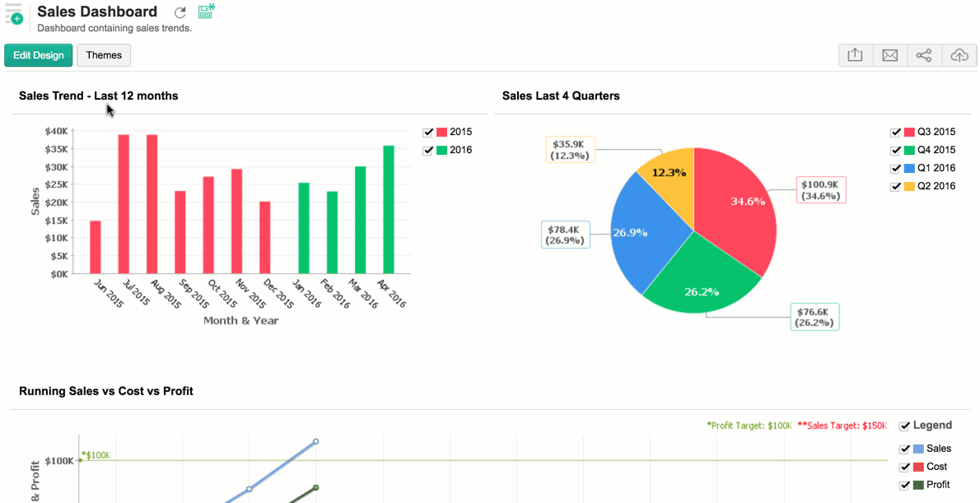The height and width of the screenshot is (503, 980).
Task: Click the $100.9K pie data label
Action: click(x=821, y=189)
